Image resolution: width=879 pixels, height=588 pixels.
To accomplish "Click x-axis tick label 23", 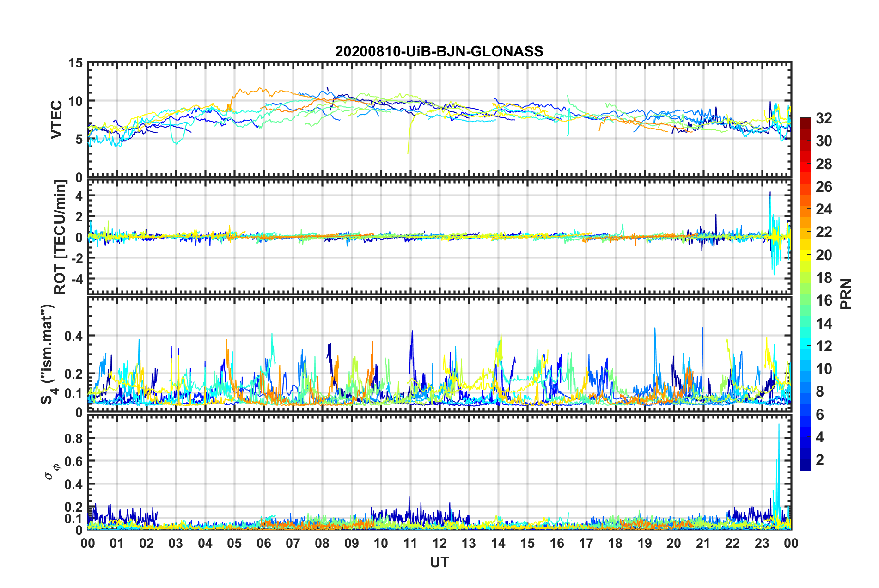I will [762, 543].
